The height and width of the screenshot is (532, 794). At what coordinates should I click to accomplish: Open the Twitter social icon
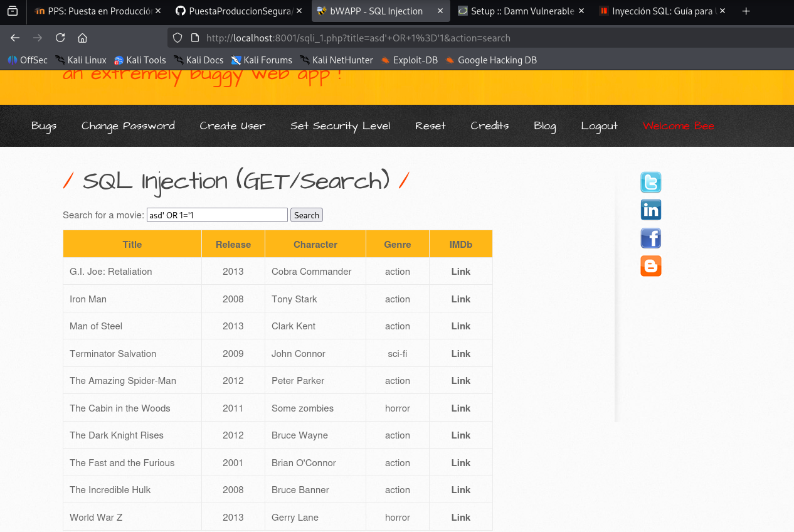click(x=651, y=182)
